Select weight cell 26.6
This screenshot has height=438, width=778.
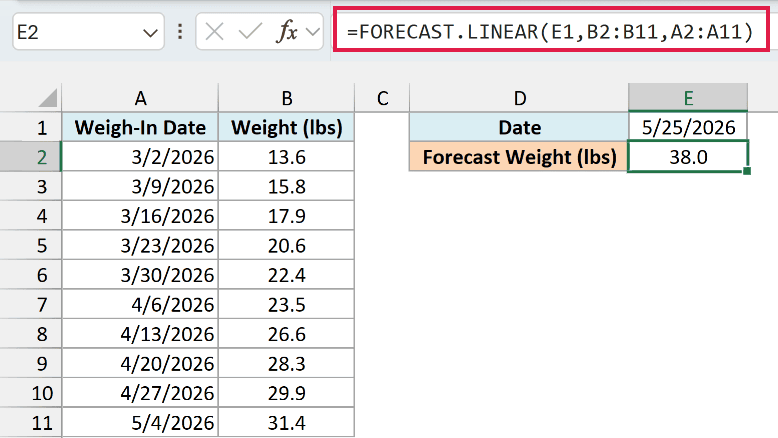[x=286, y=334]
